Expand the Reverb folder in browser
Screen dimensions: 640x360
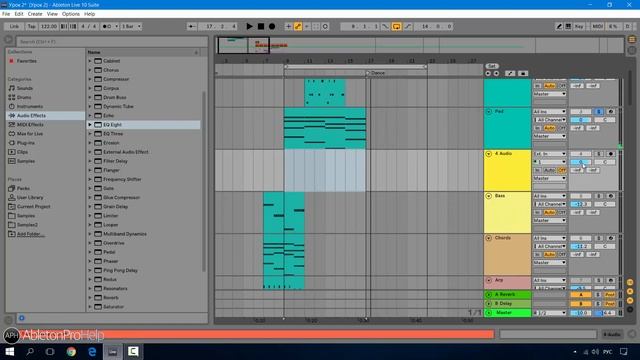(90, 298)
